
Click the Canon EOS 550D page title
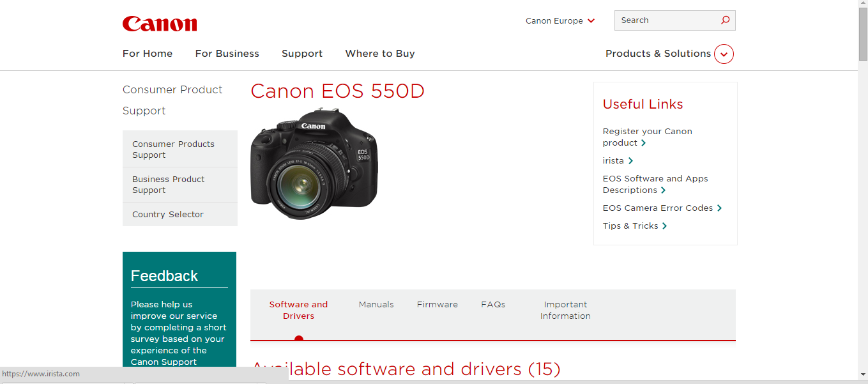tap(337, 91)
